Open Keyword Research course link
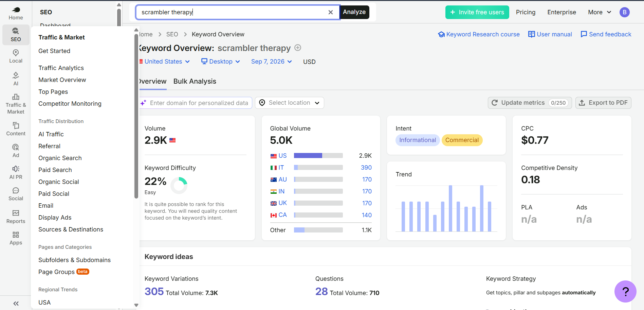644x310 pixels. pos(479,34)
